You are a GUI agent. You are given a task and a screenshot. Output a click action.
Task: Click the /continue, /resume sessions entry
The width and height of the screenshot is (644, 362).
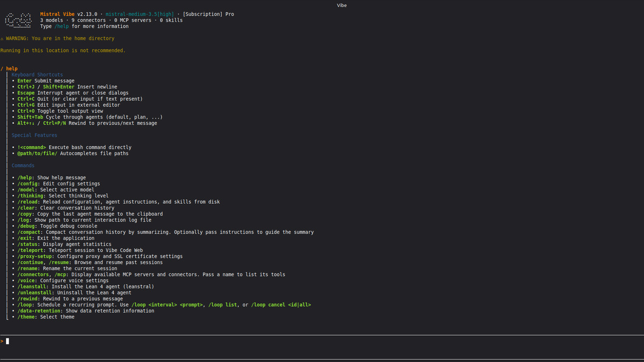click(x=87, y=262)
